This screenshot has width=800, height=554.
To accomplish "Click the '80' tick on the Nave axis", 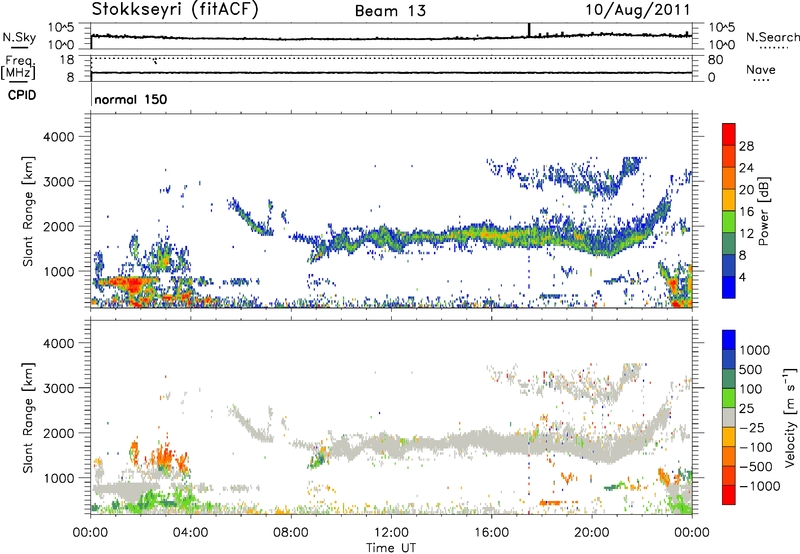I will pos(716,60).
